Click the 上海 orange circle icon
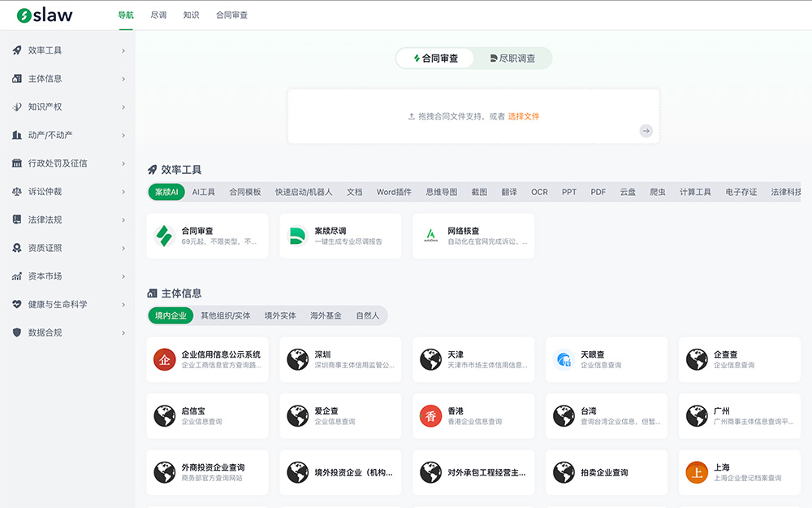 coord(697,472)
